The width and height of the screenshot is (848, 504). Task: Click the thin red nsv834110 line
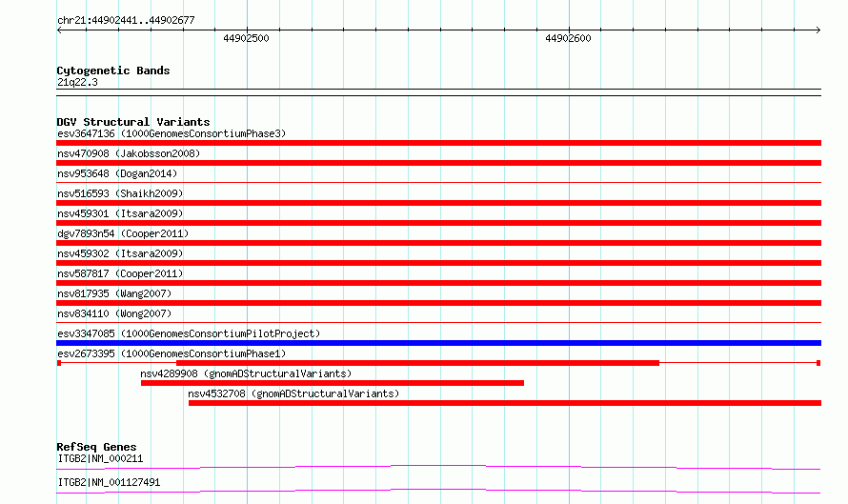tap(438, 323)
